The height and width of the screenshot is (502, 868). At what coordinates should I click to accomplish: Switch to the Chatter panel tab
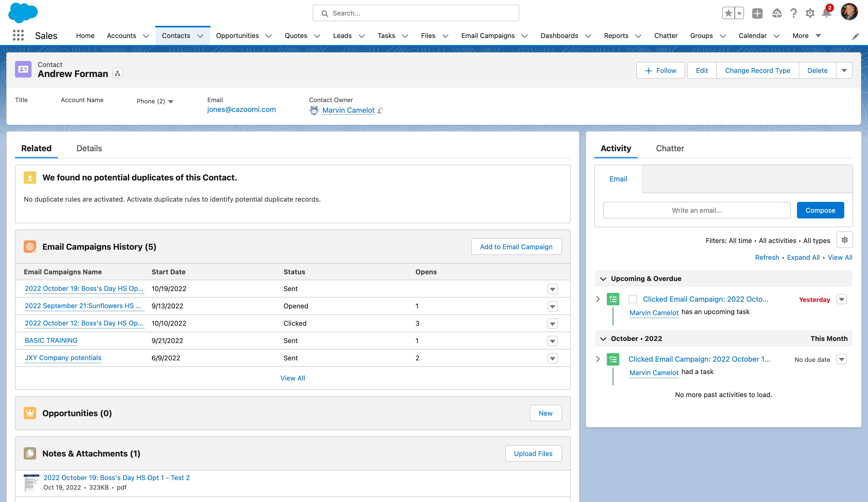tap(670, 148)
